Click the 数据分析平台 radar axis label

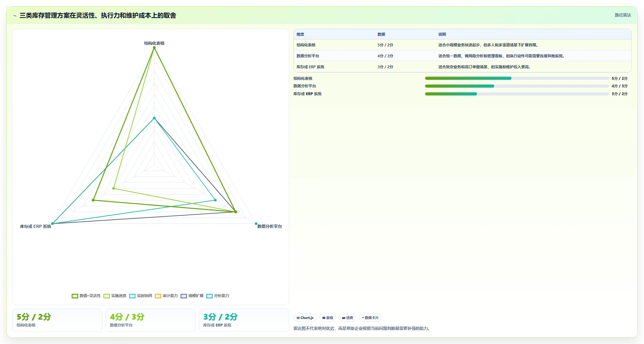pyautogui.click(x=270, y=226)
